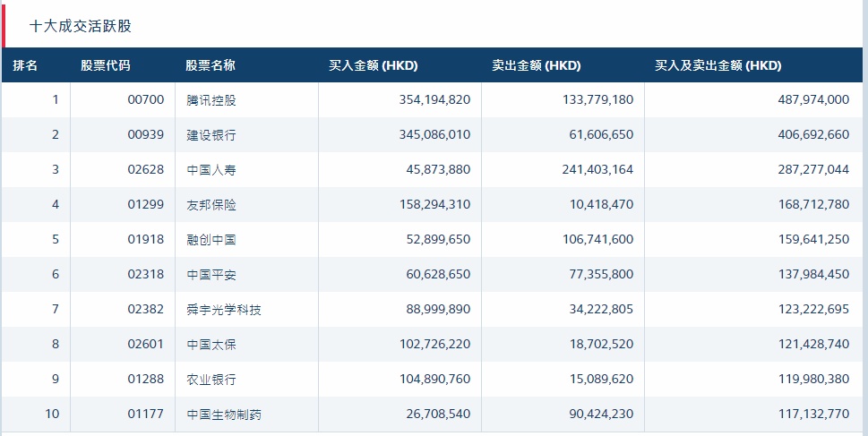Click buy amount 52,899,650
This screenshot has height=436, width=868.
tap(438, 239)
